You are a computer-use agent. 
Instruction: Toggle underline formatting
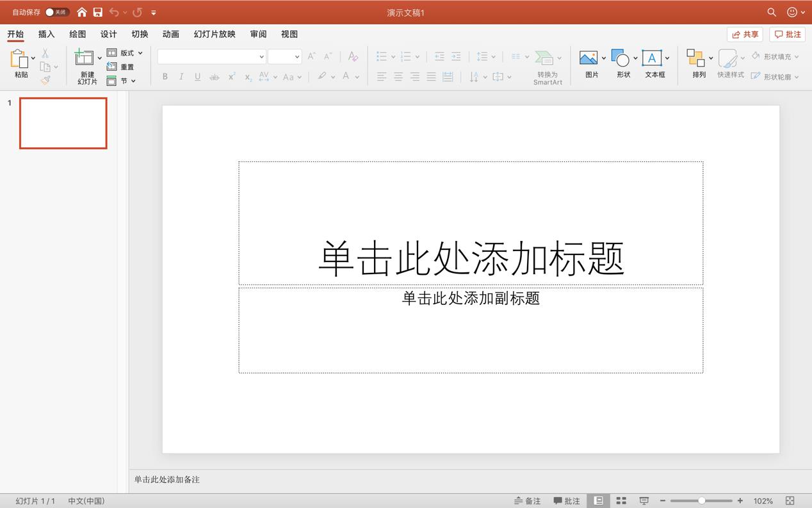pyautogui.click(x=197, y=76)
